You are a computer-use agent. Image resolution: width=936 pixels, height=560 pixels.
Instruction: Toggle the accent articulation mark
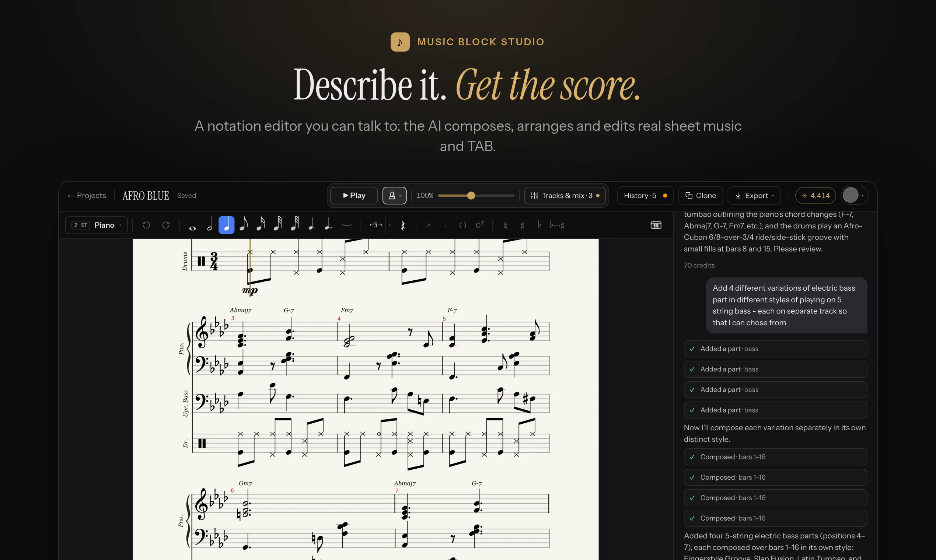pos(428,225)
